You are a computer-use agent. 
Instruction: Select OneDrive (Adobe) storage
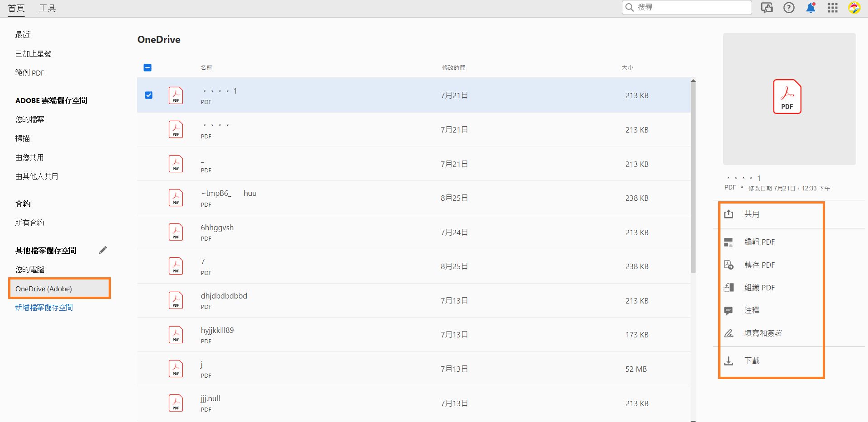pos(59,289)
